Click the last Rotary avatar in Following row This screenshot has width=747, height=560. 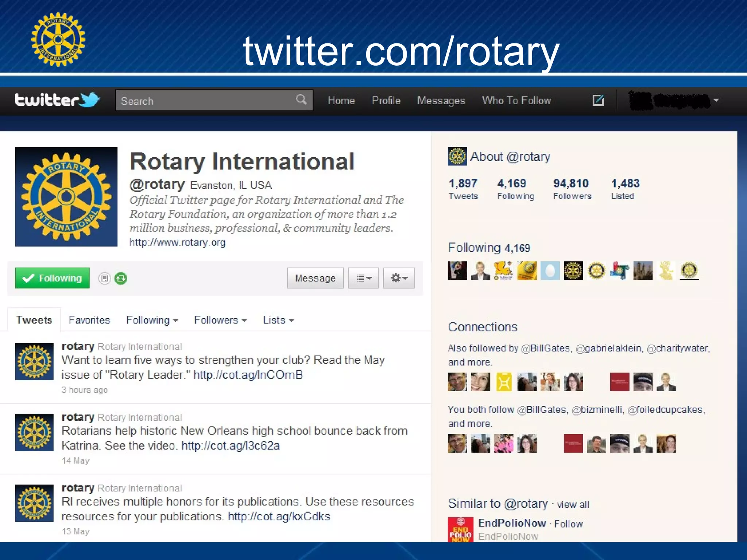689,271
